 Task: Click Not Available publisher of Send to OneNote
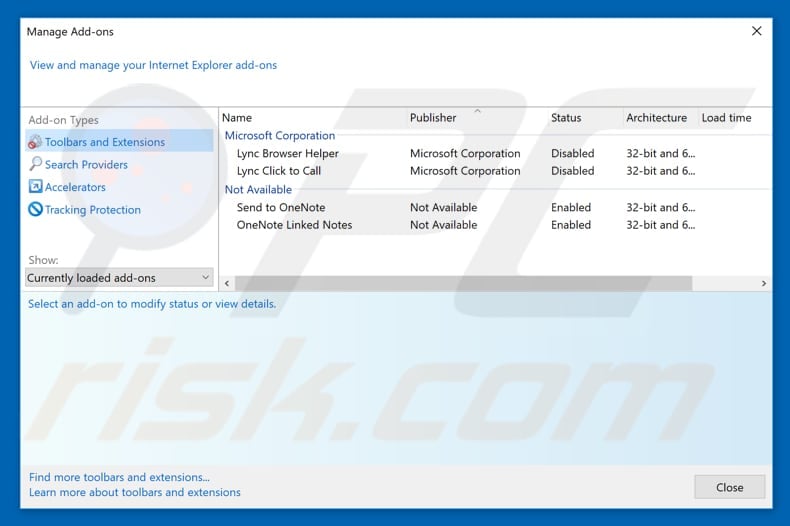(443, 207)
